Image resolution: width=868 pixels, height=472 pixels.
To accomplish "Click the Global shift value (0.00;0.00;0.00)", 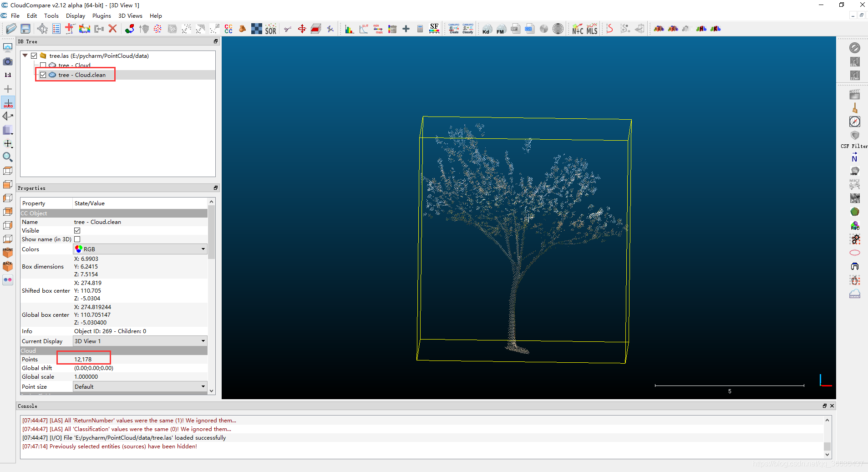I will (94, 368).
